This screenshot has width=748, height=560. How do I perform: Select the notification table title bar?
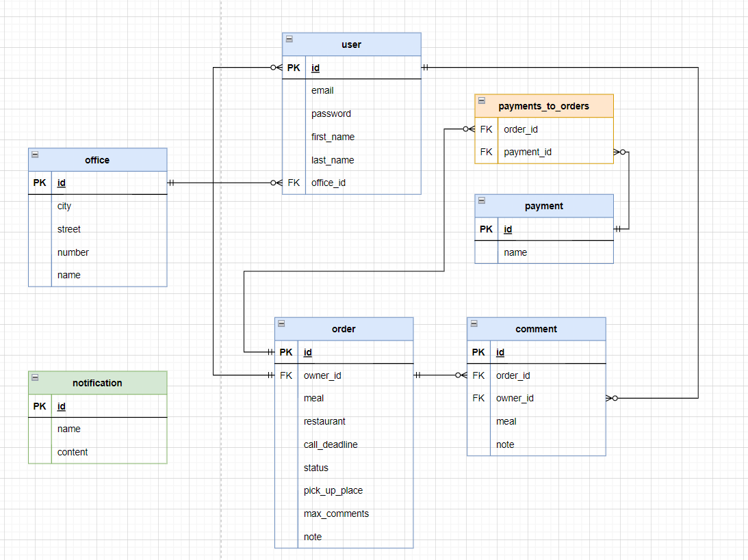click(97, 382)
